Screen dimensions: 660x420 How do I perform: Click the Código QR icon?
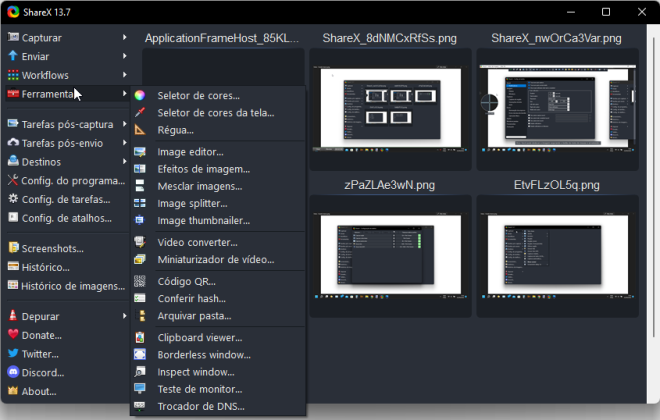[x=140, y=281]
